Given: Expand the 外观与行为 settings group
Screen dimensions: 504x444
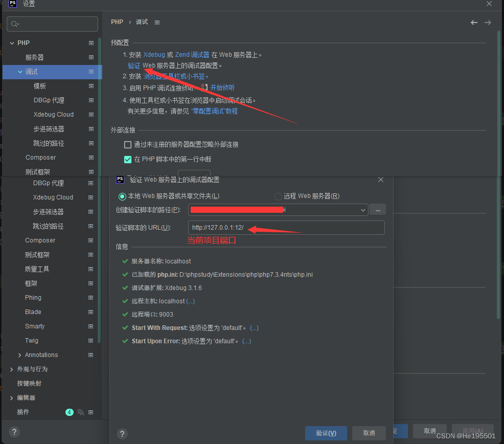Looking at the screenshot, I should pos(12,369).
